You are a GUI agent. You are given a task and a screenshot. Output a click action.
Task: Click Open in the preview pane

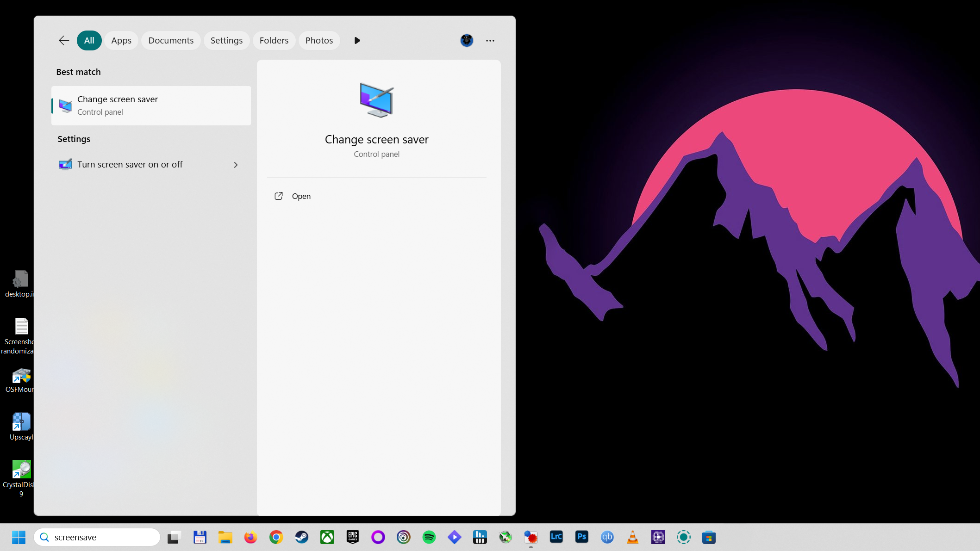coord(301,196)
